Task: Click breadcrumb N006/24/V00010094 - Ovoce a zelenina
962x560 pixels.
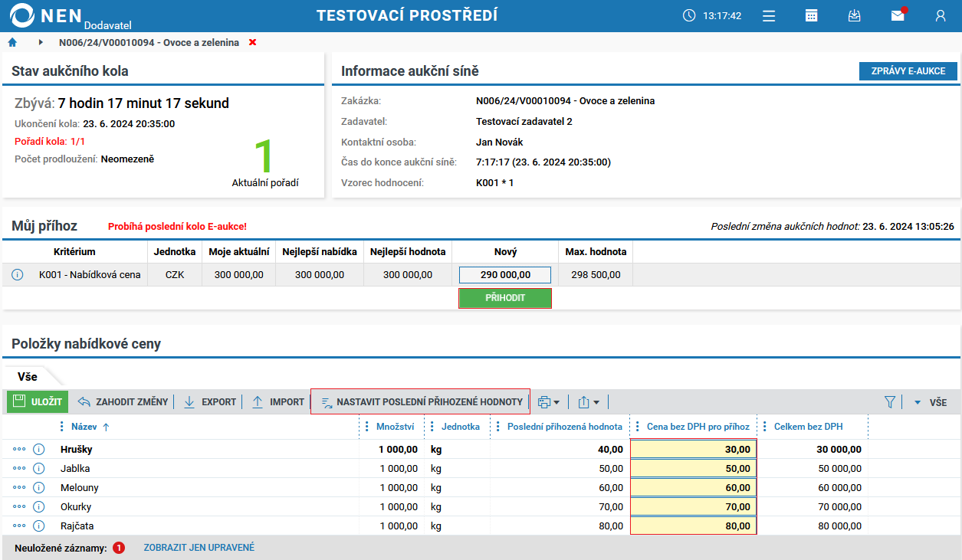Action: (149, 42)
